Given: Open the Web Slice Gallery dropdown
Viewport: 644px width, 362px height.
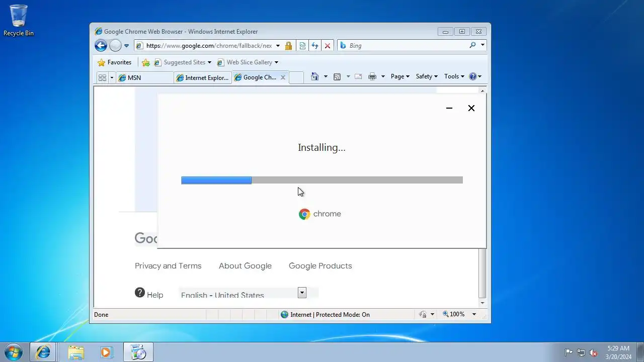Looking at the screenshot, I should click(276, 62).
